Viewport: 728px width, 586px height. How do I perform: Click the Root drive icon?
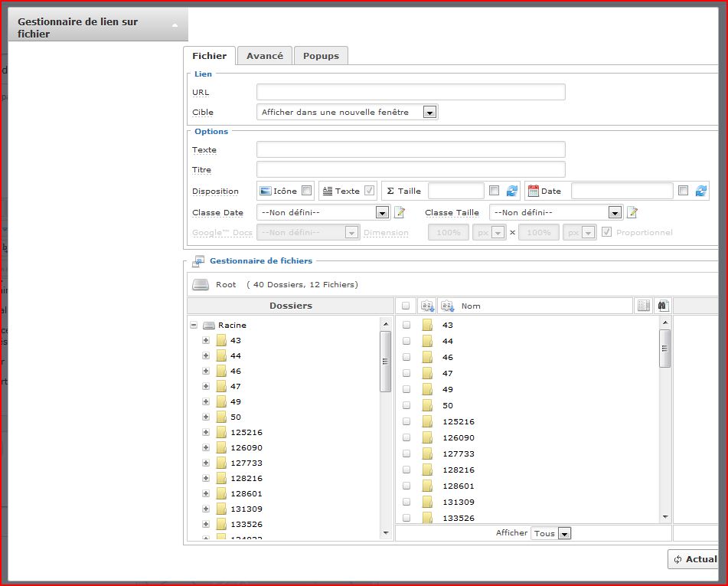(200, 284)
